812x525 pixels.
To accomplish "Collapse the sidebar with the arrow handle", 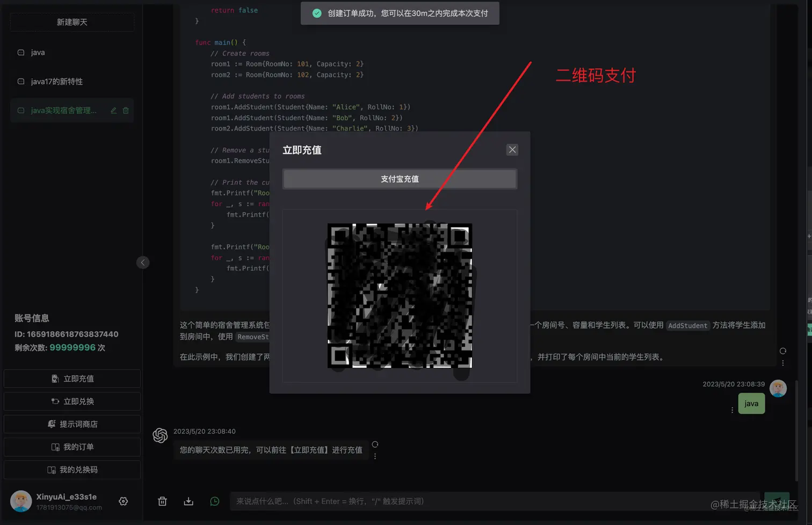I will [x=143, y=262].
